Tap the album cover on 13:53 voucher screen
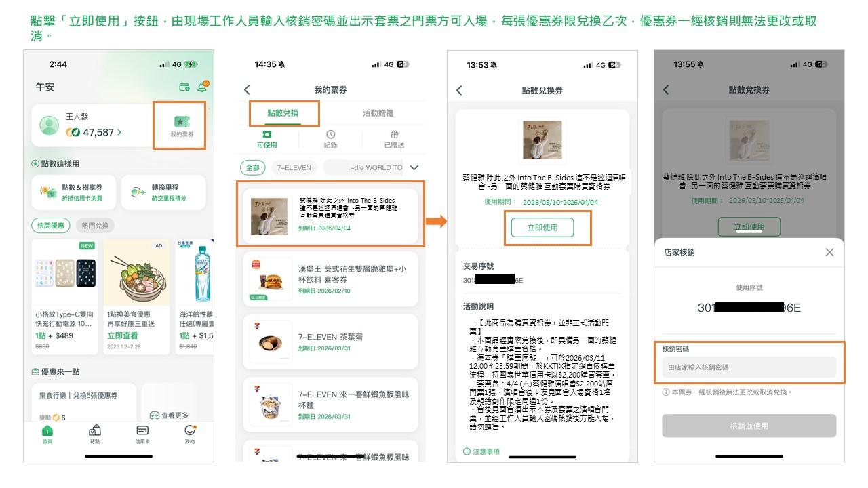The width and height of the screenshot is (868, 488). pyautogui.click(x=542, y=142)
